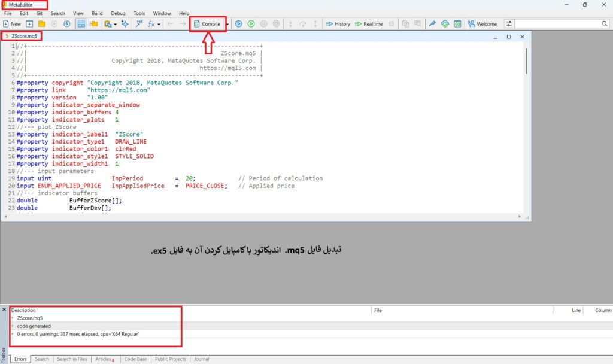Expand the Compile button dropdown

[227, 24]
